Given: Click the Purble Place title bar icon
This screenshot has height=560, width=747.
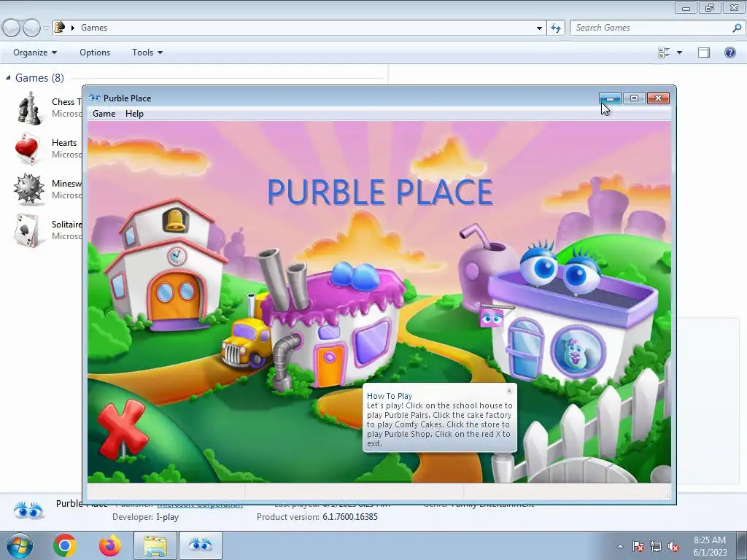Looking at the screenshot, I should [95, 98].
